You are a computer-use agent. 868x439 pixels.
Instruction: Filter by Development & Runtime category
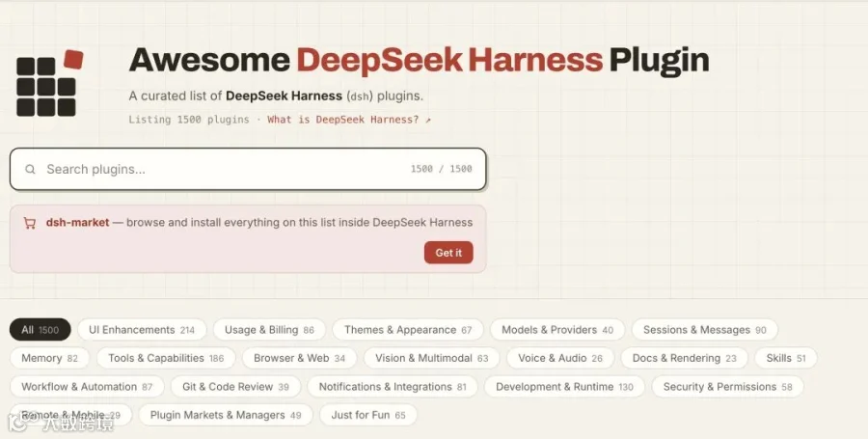click(x=564, y=386)
